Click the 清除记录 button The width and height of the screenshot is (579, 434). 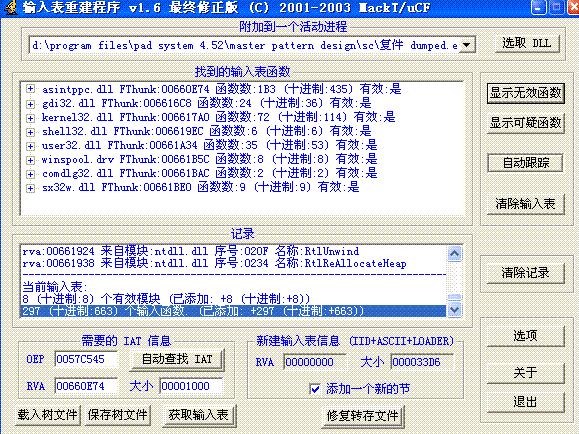tap(525, 273)
